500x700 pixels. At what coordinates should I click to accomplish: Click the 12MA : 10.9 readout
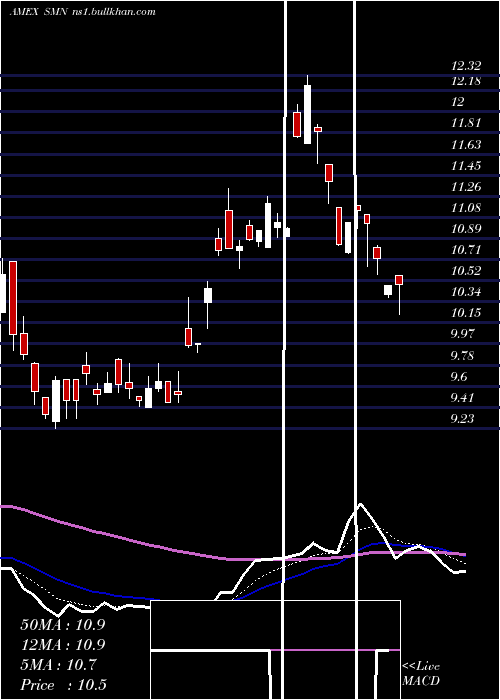click(62, 645)
